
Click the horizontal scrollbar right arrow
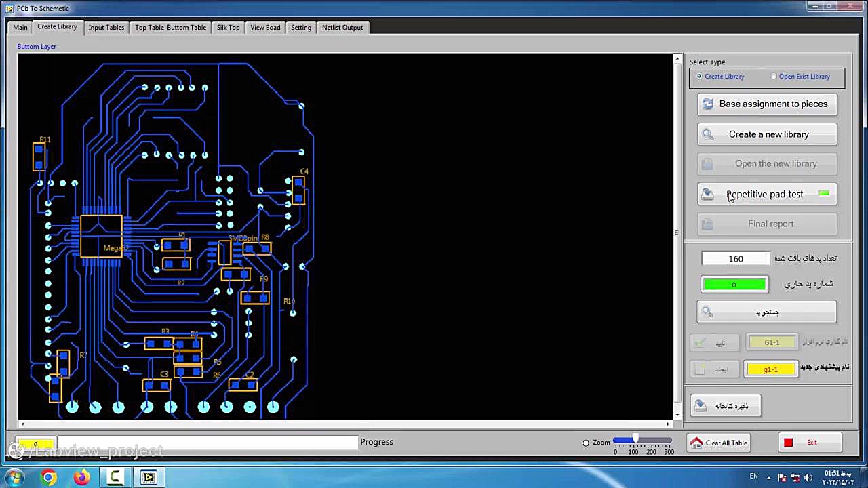click(x=668, y=424)
